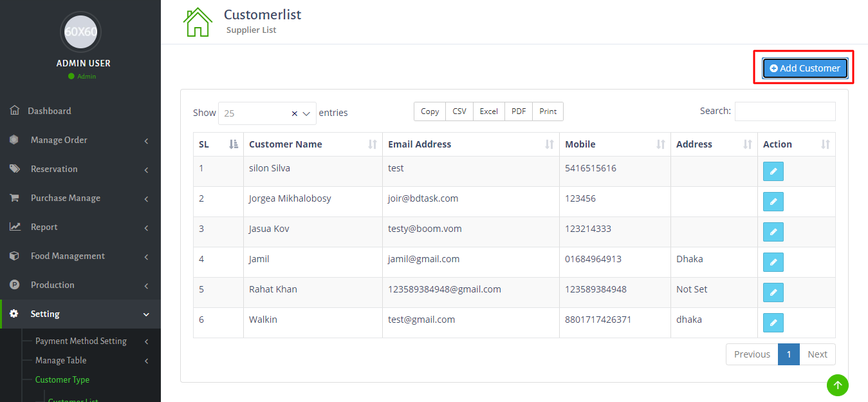Click the edit icon for Rahat Khan

(773, 292)
